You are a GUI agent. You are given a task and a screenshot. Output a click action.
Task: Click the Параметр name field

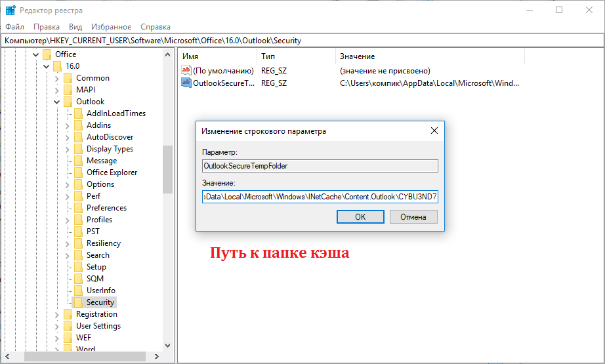tap(320, 166)
